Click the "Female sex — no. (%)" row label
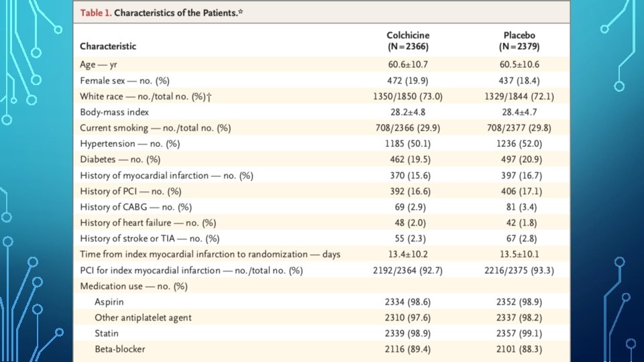 coord(124,81)
